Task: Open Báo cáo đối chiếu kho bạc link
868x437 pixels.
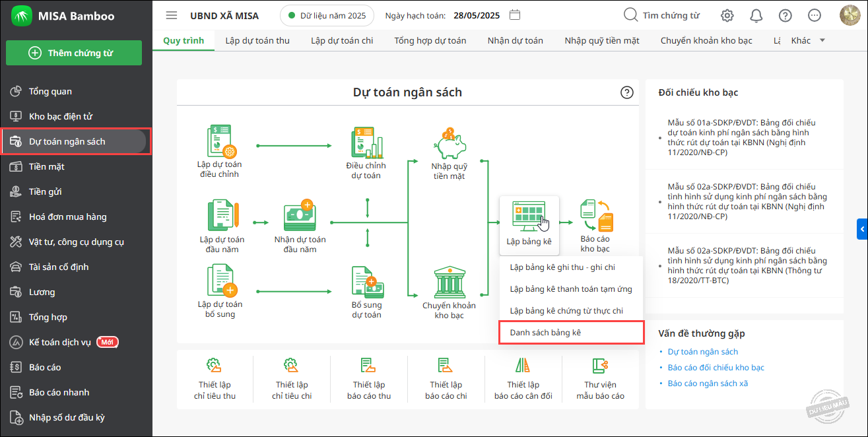Action: pos(716,368)
